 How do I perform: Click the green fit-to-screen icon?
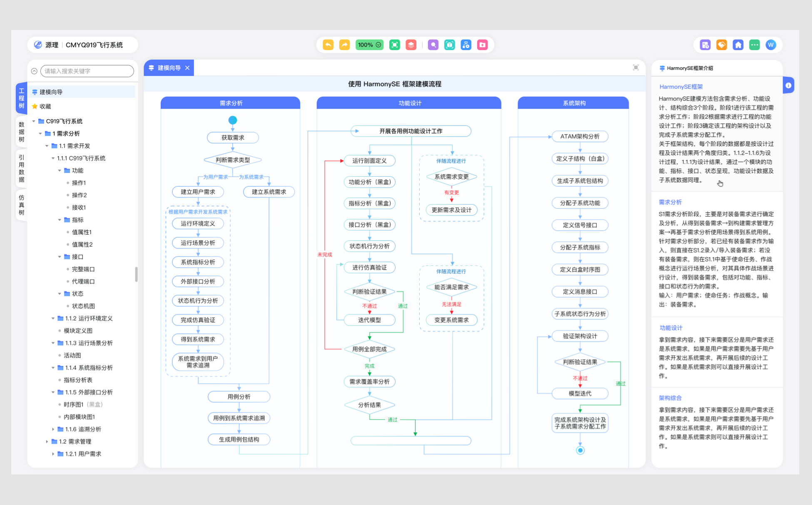tap(394, 45)
